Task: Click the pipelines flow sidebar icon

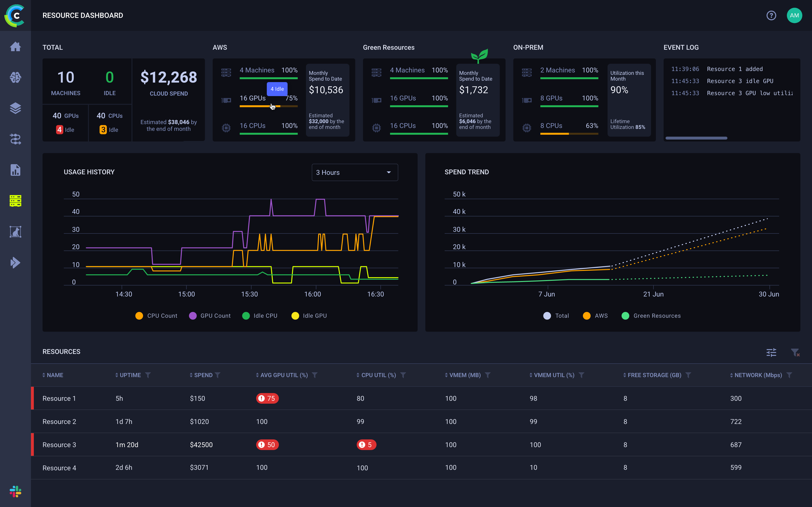Action: point(15,139)
